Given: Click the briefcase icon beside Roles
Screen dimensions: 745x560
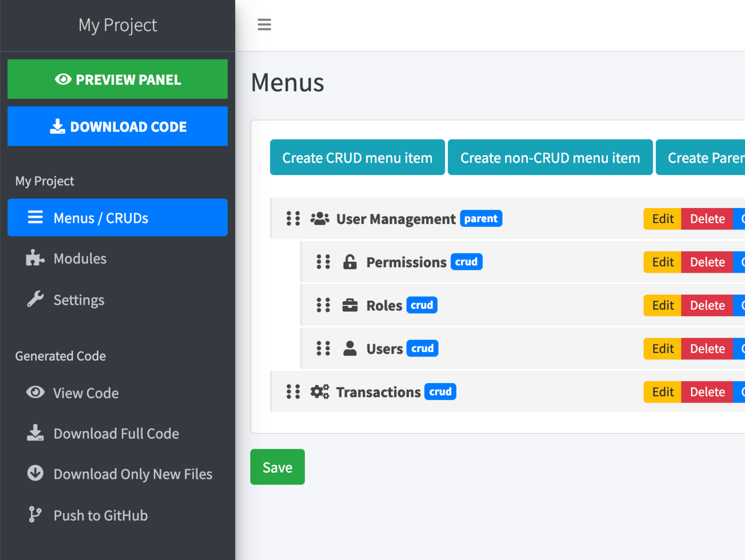Looking at the screenshot, I should 350,305.
